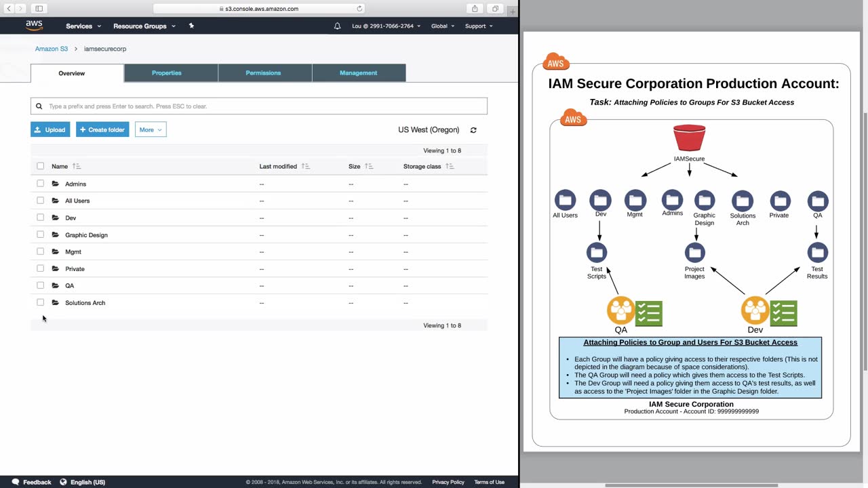Go to Amazon S3 breadcrumb link

[x=52, y=49]
